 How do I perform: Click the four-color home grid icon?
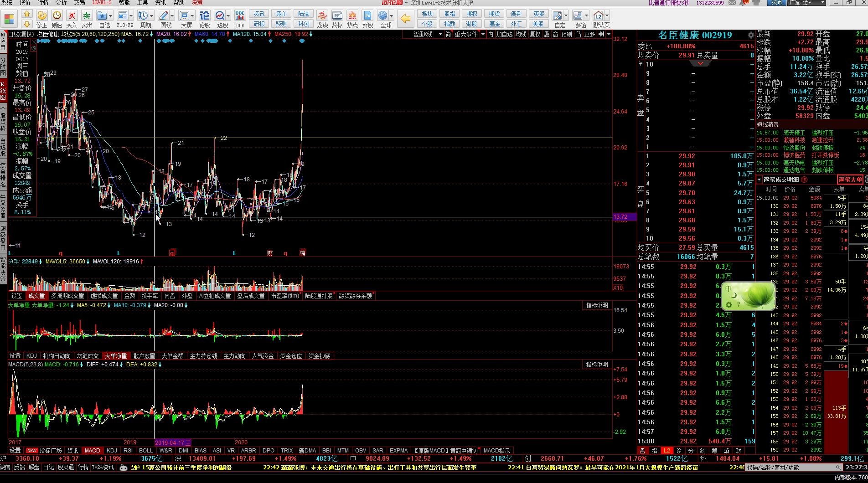10,19
